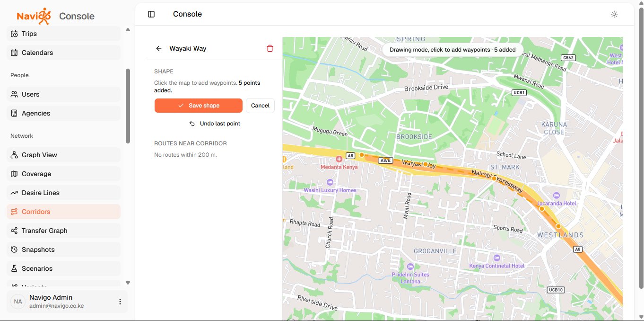Click the sidebar scroll up arrow
Image resolution: width=644 pixels, height=321 pixels.
(x=128, y=30)
